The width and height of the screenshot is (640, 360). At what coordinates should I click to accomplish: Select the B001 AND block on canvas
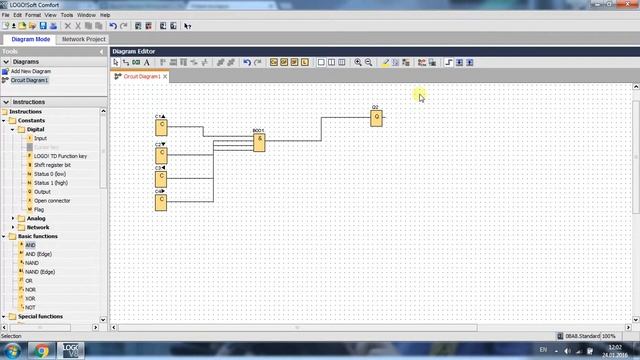259,143
